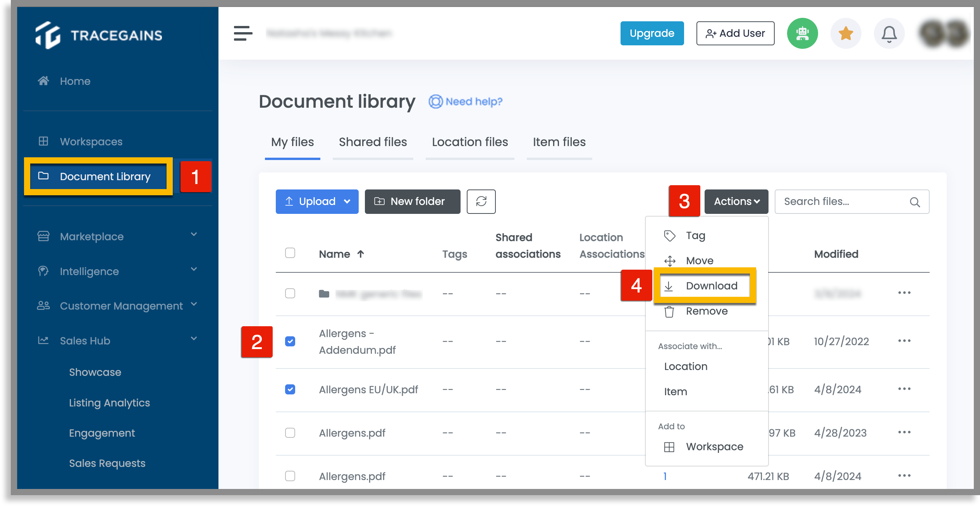
Task: Uncheck Allergens - Addendum.pdf checkbox
Action: (290, 341)
